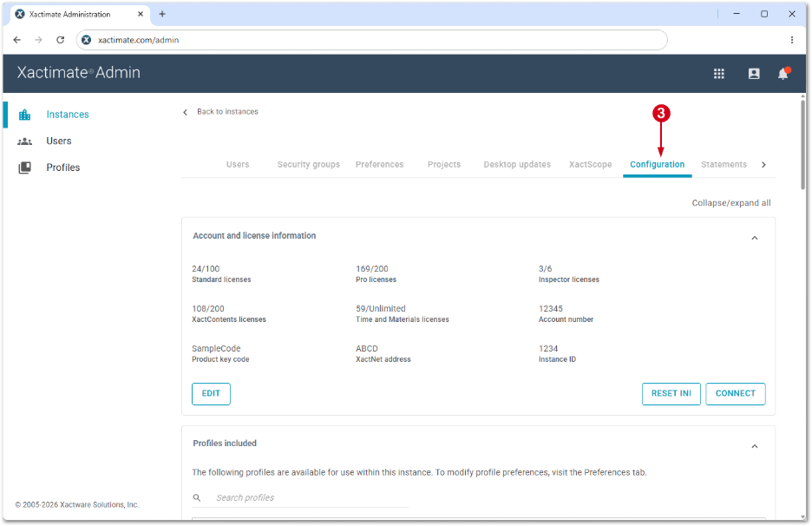
Task: Collapse Account and license information section
Action: pos(755,238)
